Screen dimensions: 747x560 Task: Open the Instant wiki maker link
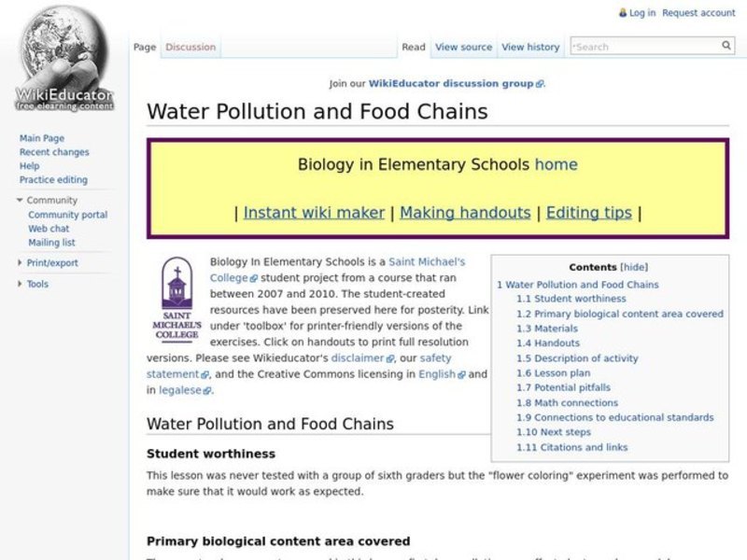click(x=312, y=212)
